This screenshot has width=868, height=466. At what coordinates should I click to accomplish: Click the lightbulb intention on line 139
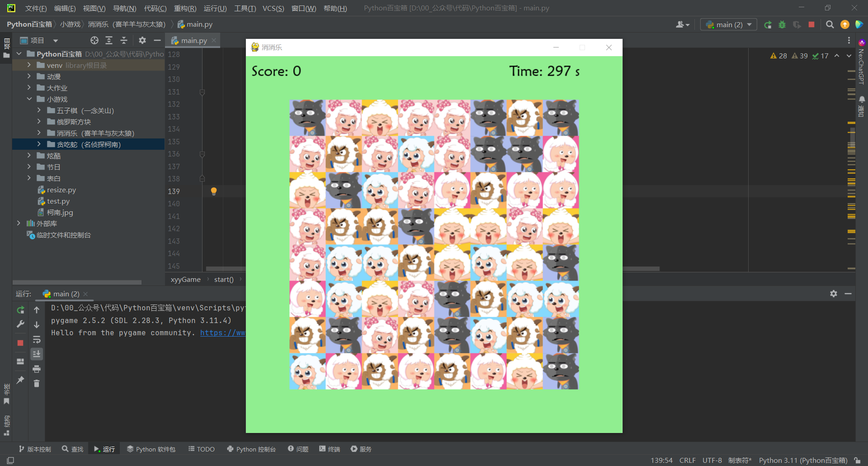(x=214, y=191)
